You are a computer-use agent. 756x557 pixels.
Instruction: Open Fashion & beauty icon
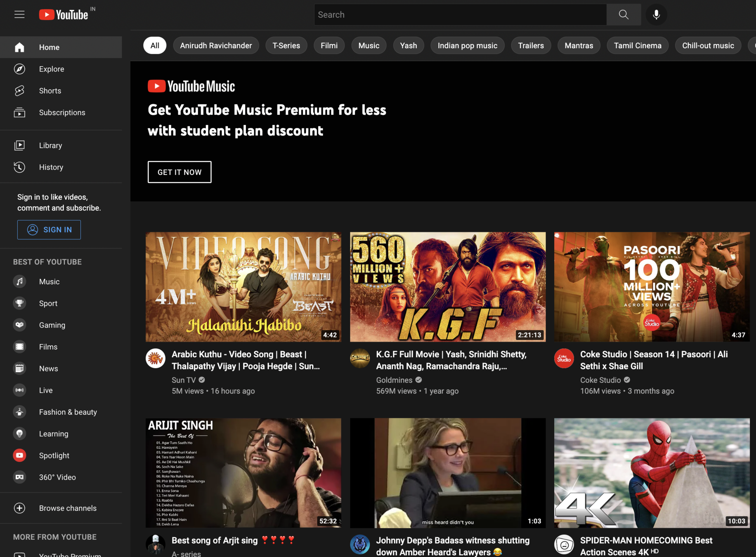pyautogui.click(x=19, y=412)
